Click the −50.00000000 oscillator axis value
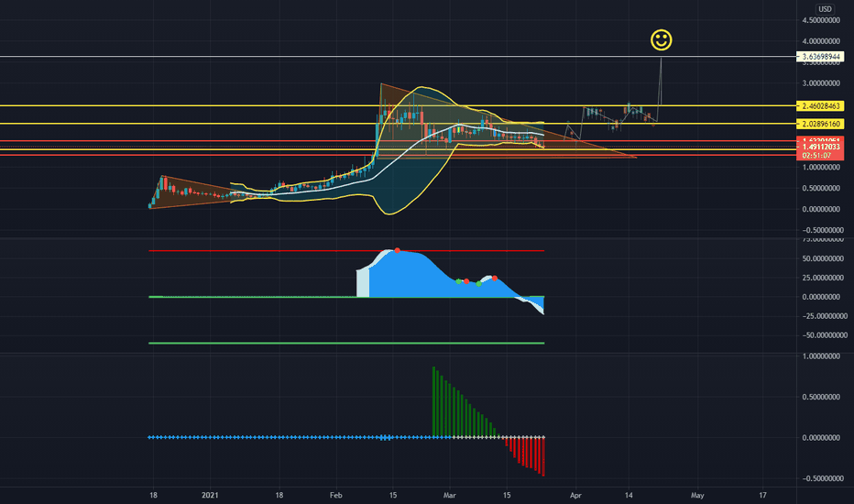The height and width of the screenshot is (504, 854). click(823, 335)
